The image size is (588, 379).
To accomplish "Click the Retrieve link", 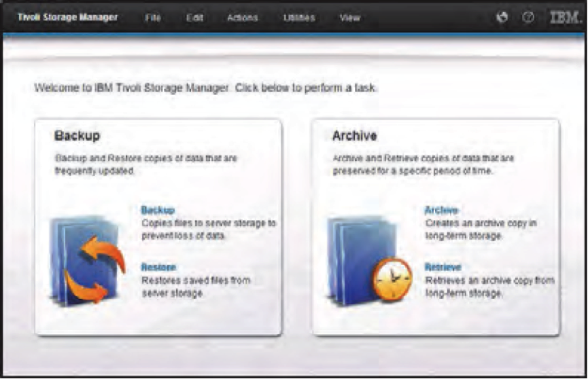I will (443, 268).
